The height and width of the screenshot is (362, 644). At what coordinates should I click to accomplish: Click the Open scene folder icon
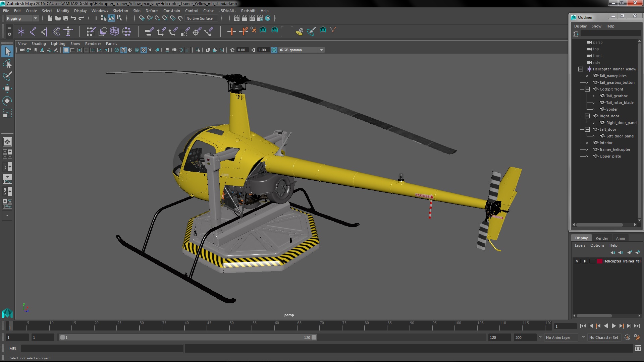[58, 18]
